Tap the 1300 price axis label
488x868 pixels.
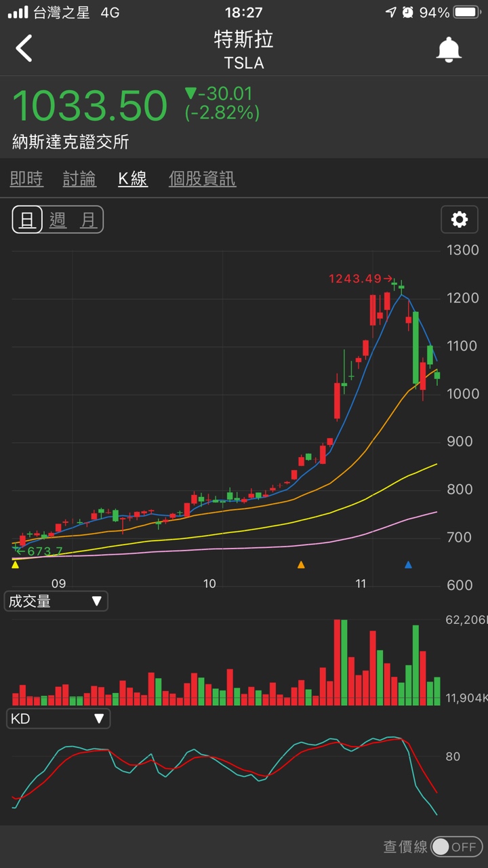coord(463,250)
